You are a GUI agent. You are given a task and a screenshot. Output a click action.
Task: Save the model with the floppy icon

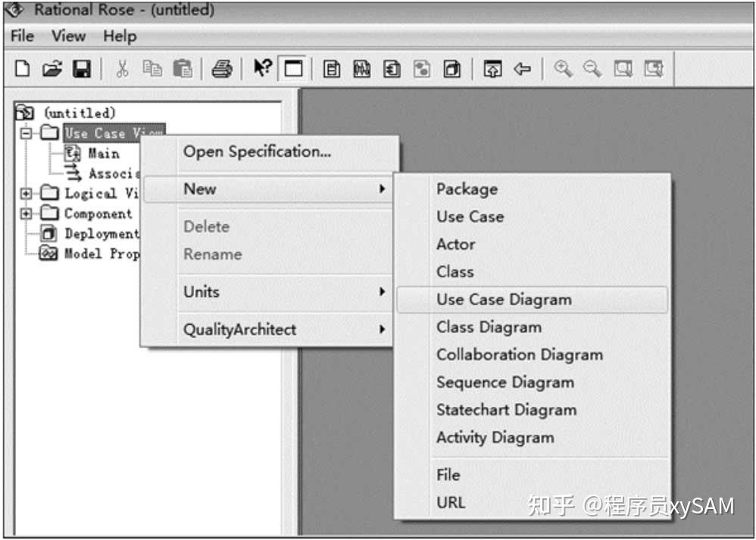(82, 69)
